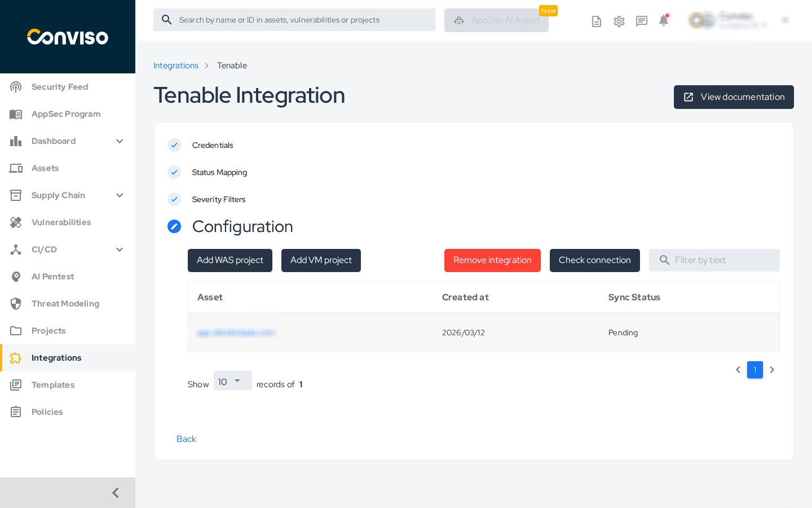Follow the Integrations breadcrumb link
Viewport: 812px width, 508px height.
(176, 65)
